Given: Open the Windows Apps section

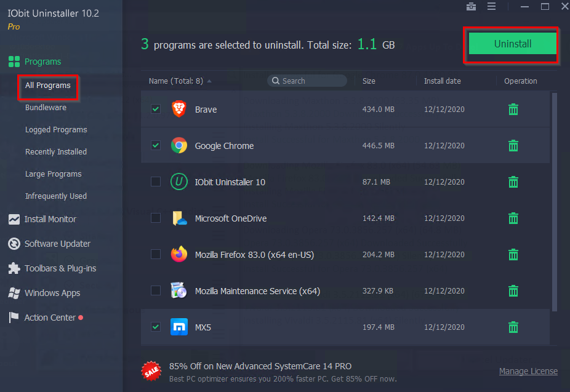Looking at the screenshot, I should [52, 293].
